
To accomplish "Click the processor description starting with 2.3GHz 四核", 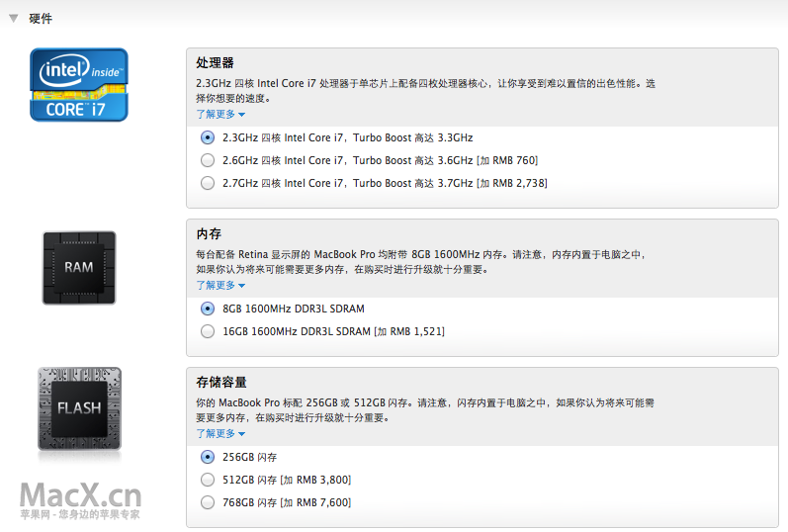I will [x=426, y=91].
